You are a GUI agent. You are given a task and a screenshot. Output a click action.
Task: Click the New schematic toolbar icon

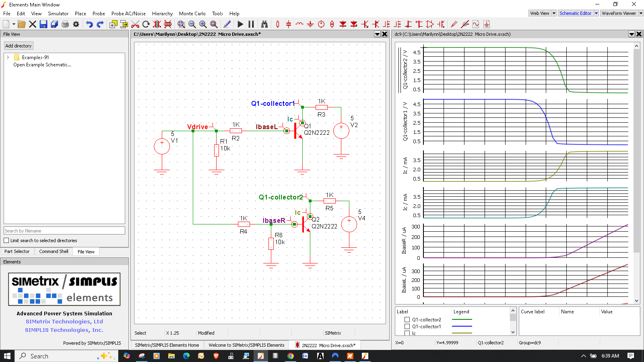6,24
